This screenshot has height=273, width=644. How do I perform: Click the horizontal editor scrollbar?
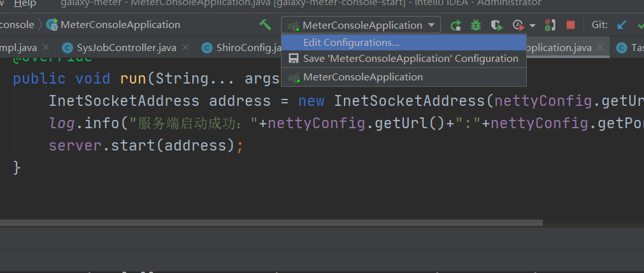pos(271,223)
